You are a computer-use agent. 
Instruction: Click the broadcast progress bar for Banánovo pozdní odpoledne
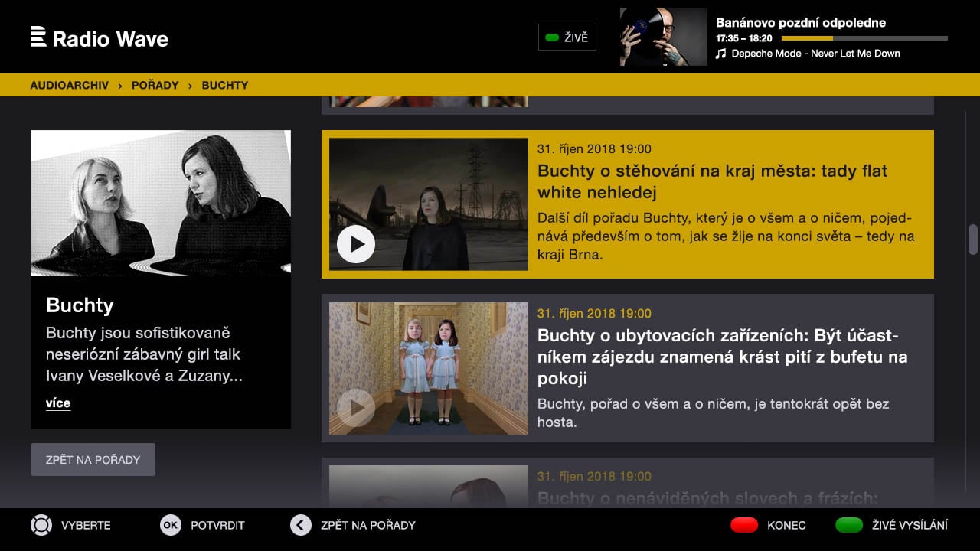click(x=864, y=38)
